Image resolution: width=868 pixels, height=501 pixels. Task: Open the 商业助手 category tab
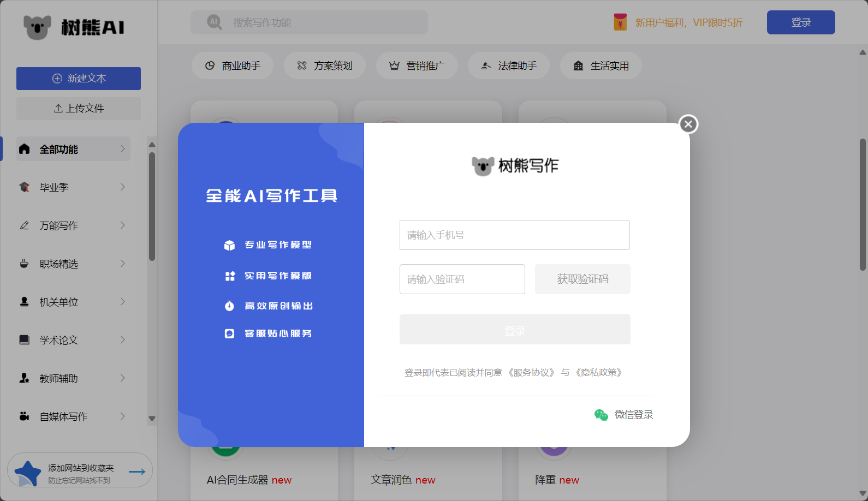(233, 65)
